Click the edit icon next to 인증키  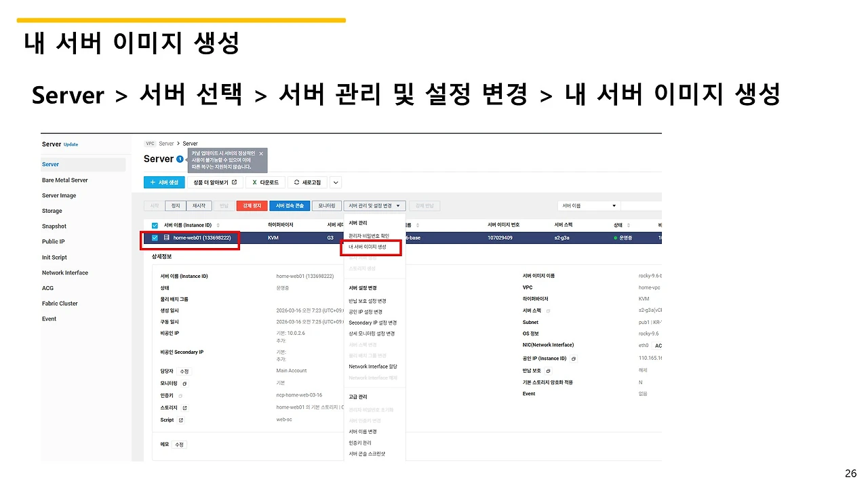tap(179, 396)
